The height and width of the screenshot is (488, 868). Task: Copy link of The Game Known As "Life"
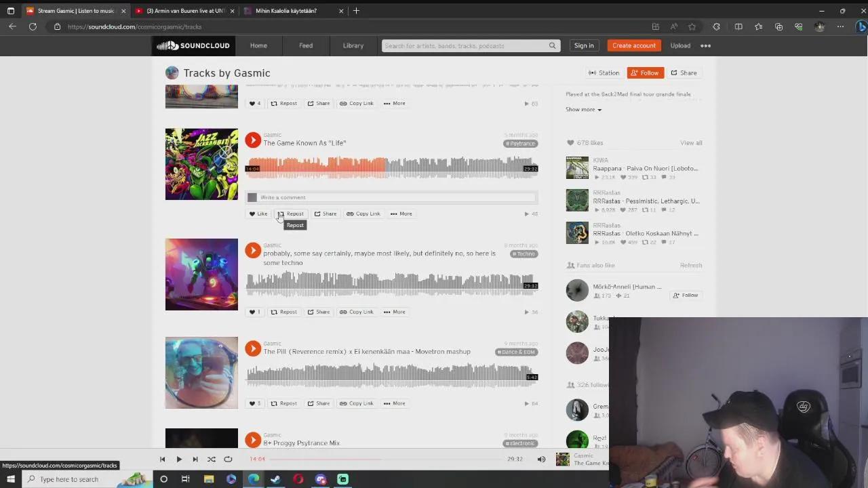[363, 213]
